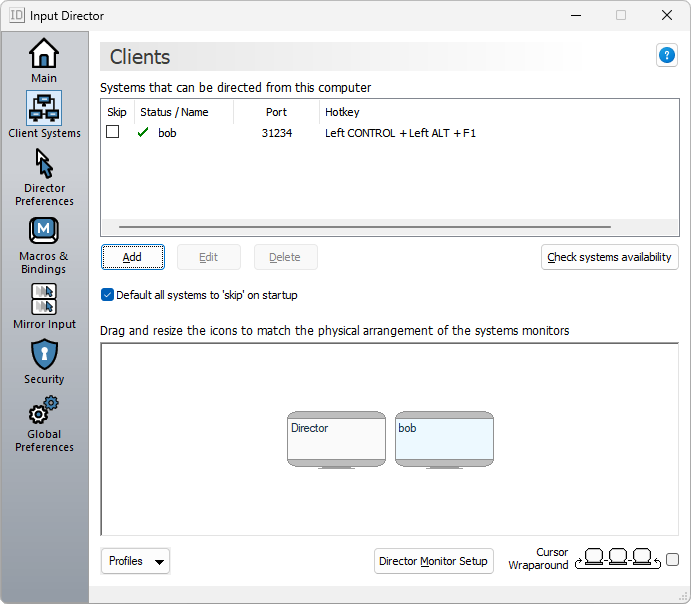Viewport: 691px width, 604px height.
Task: Select the Client Systems network icon
Action: pos(44,108)
